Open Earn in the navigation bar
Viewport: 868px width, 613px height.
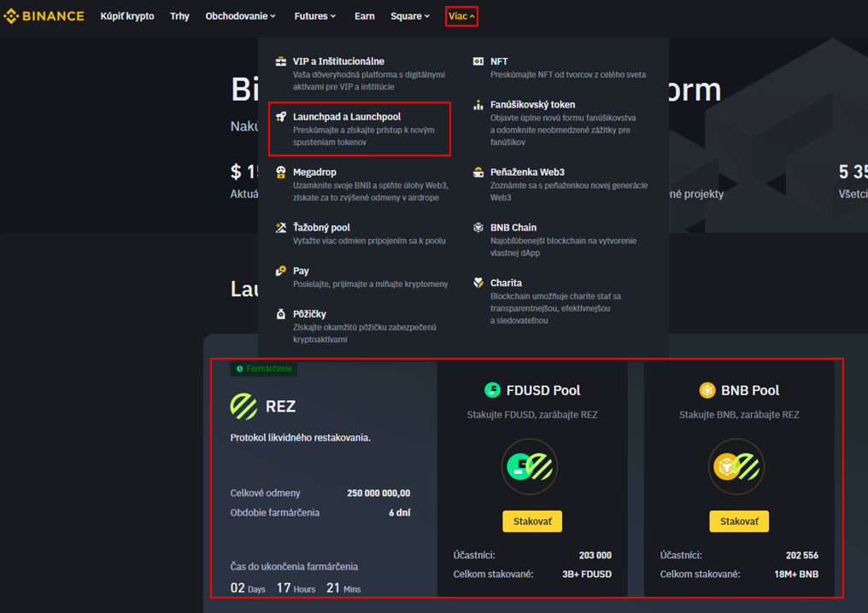tap(364, 16)
